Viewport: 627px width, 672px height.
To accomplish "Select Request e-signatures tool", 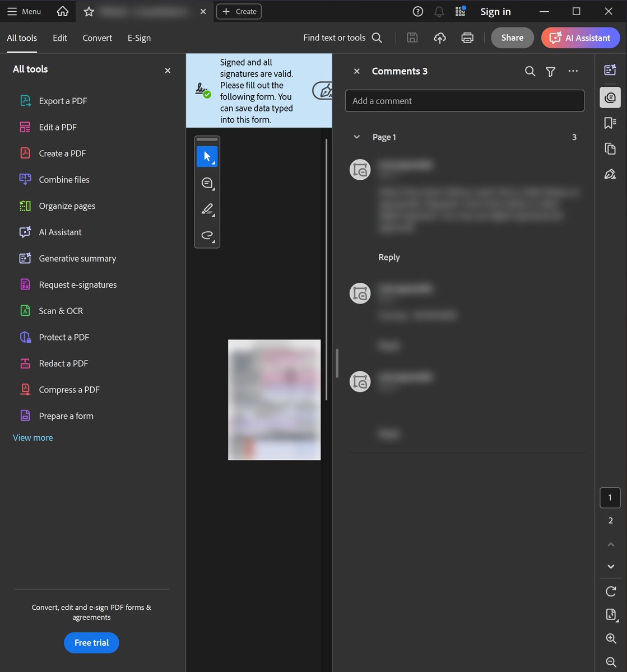I will coord(68,285).
